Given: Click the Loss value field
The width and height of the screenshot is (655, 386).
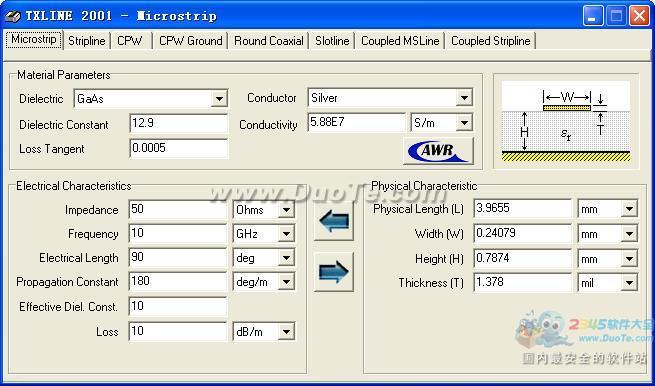Looking at the screenshot, I should pos(178,332).
